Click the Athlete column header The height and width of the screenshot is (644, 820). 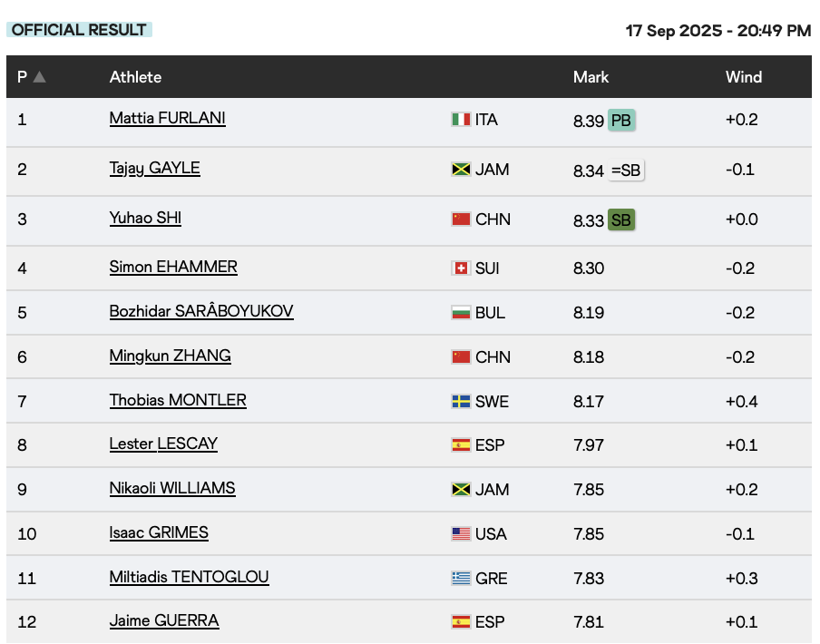[135, 77]
